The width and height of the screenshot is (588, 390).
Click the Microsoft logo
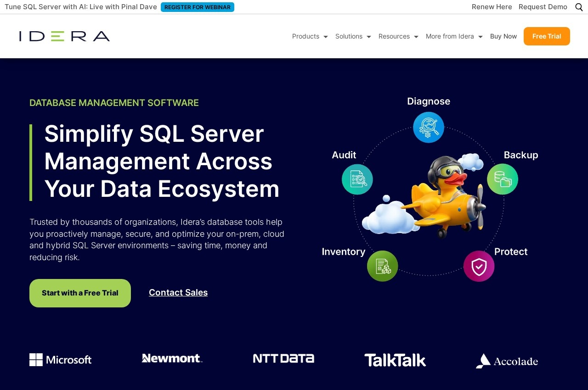[x=61, y=360]
